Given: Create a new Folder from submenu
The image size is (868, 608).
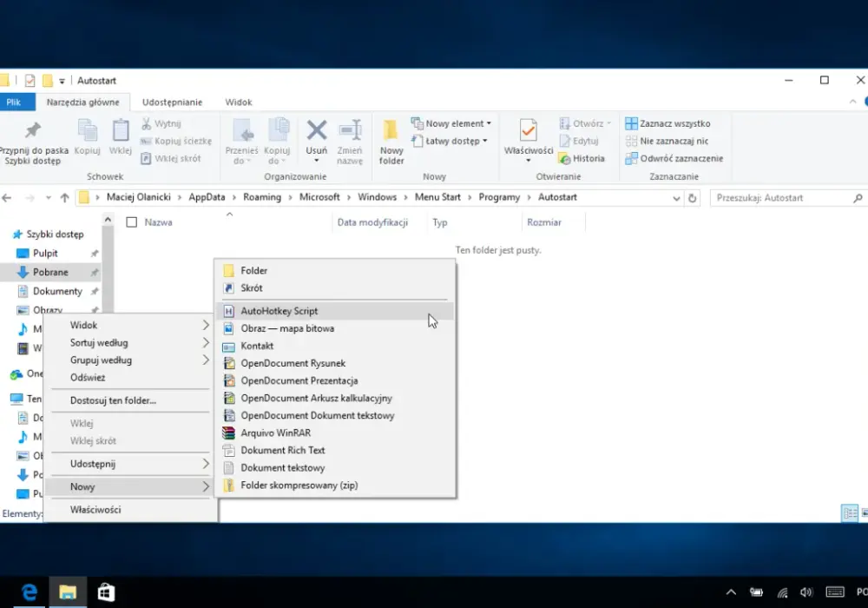Looking at the screenshot, I should 335,271.
